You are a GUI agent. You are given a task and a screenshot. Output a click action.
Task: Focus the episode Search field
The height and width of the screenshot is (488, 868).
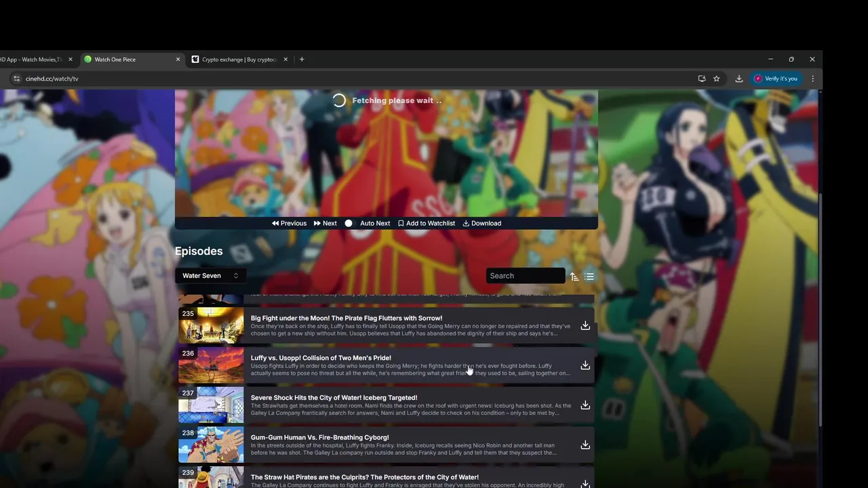pos(526,276)
